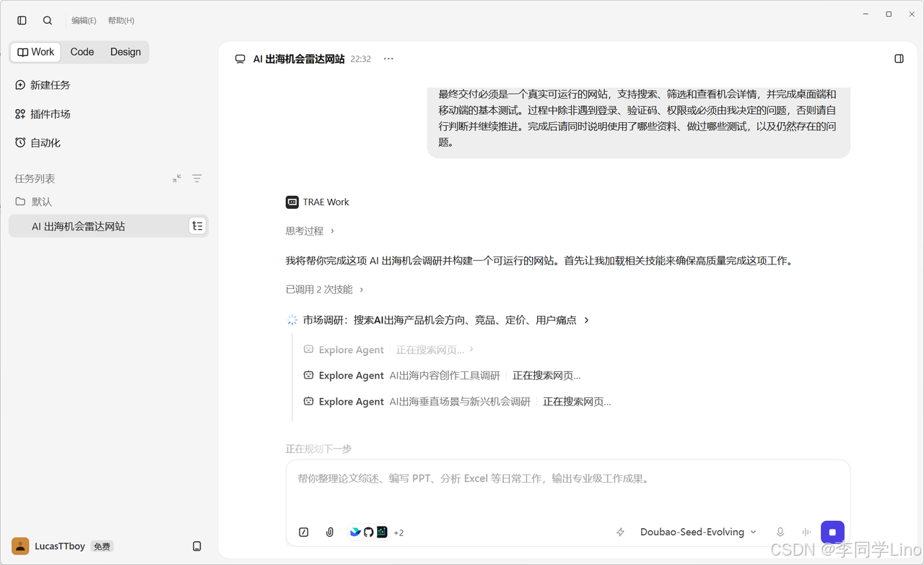Click the TRAE Work agent label
The image size is (924, 565).
pyautogui.click(x=318, y=202)
